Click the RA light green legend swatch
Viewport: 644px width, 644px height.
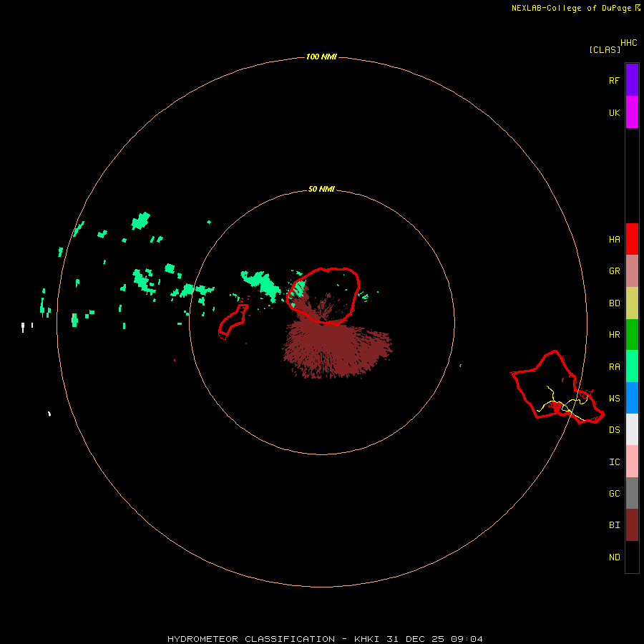click(x=632, y=366)
